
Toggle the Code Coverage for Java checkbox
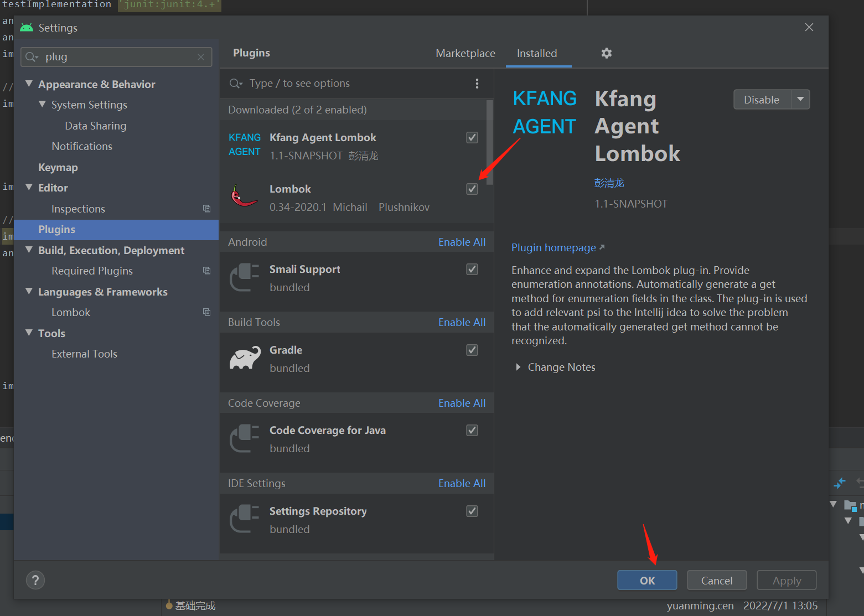pyautogui.click(x=472, y=430)
